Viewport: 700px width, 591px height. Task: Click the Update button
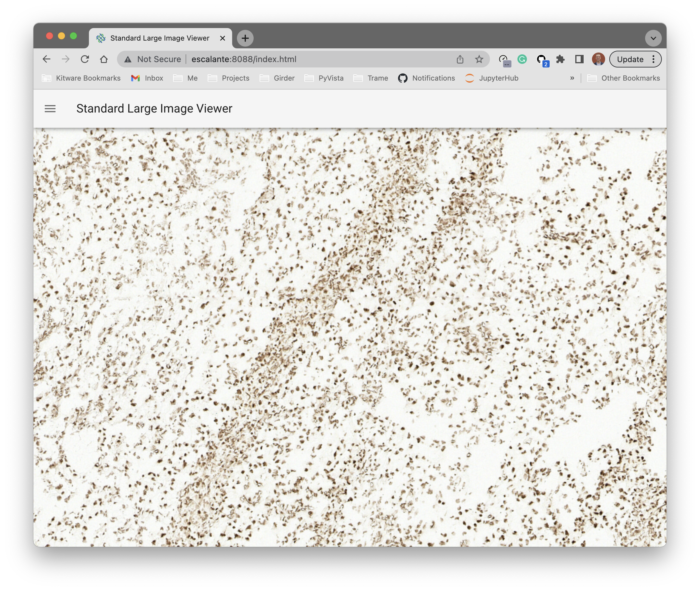[x=630, y=59]
